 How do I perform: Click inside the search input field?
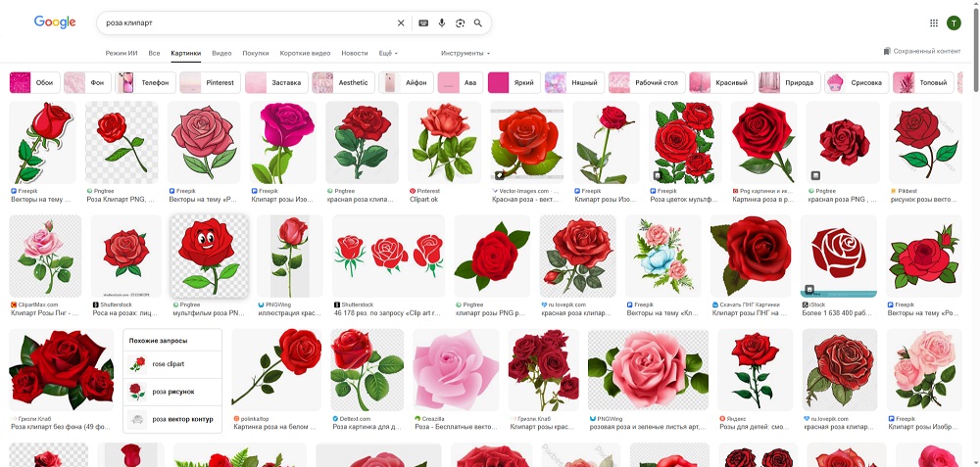pyautogui.click(x=245, y=23)
